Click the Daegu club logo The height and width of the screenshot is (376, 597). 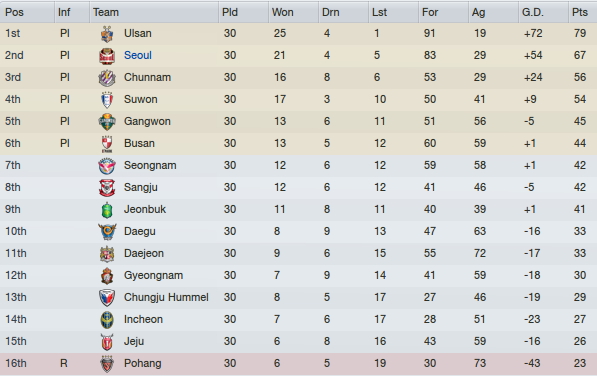107,232
